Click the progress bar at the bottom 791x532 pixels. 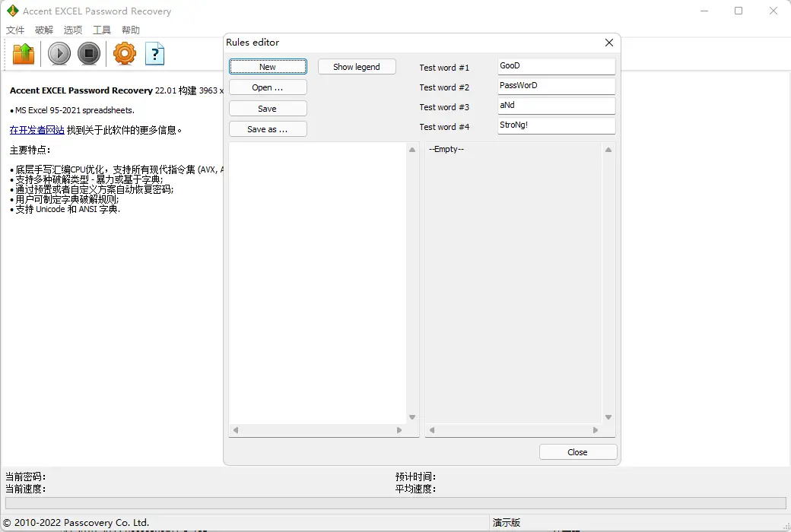[395, 503]
